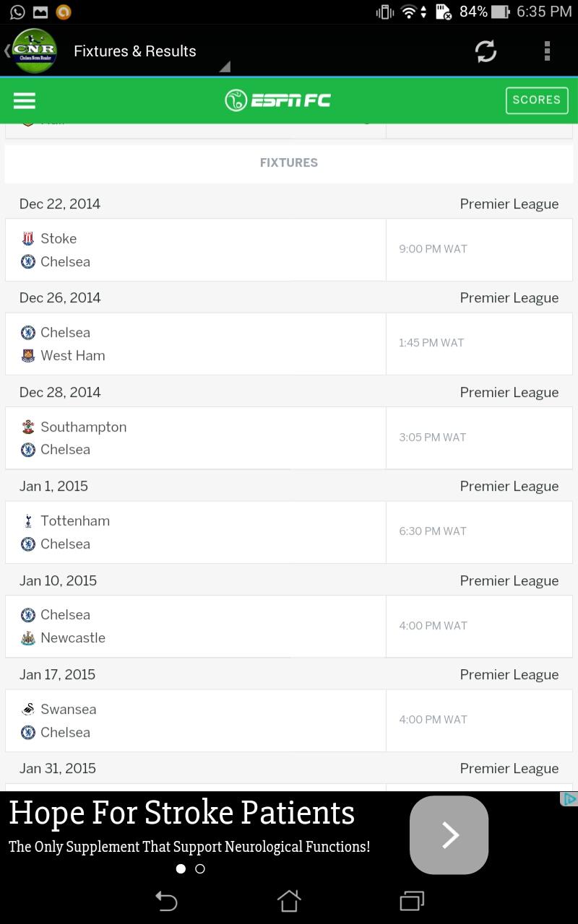The height and width of the screenshot is (924, 578).
Task: Open the Southampton vs Chelsea fixture
Action: click(289, 438)
